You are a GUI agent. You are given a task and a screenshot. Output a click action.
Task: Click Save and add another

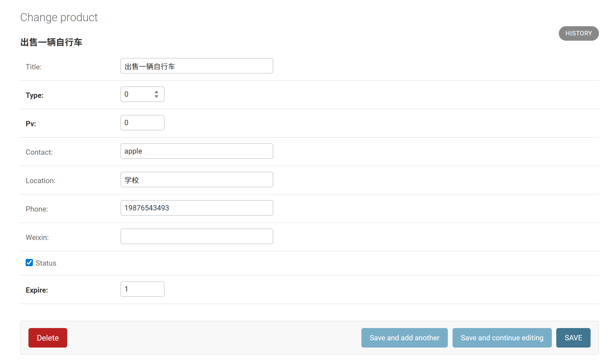(x=404, y=338)
